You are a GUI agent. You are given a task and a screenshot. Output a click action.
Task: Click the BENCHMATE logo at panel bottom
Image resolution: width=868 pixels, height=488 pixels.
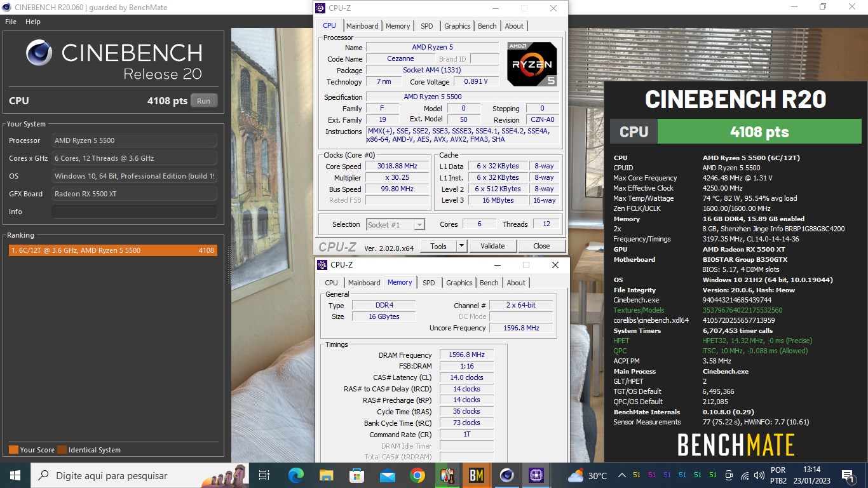(736, 445)
